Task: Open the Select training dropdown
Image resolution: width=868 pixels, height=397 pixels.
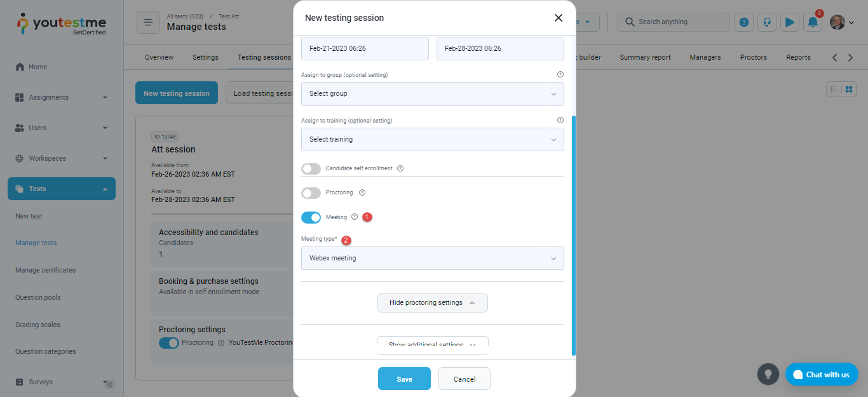Action: 432,140
